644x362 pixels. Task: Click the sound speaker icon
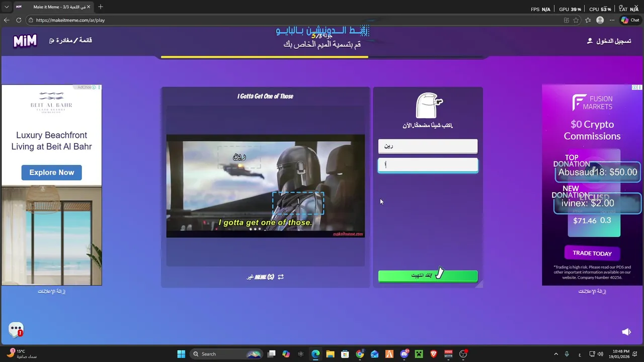pyautogui.click(x=626, y=332)
